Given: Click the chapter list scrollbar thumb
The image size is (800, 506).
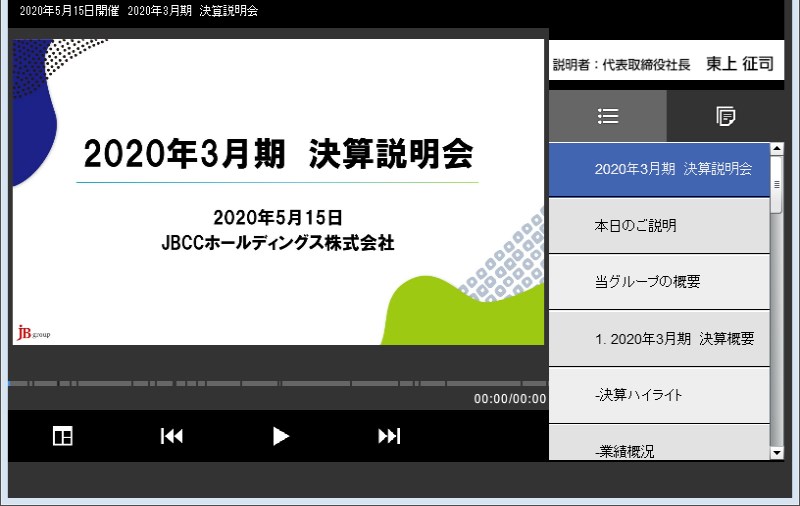Looking at the screenshot, I should (x=777, y=185).
